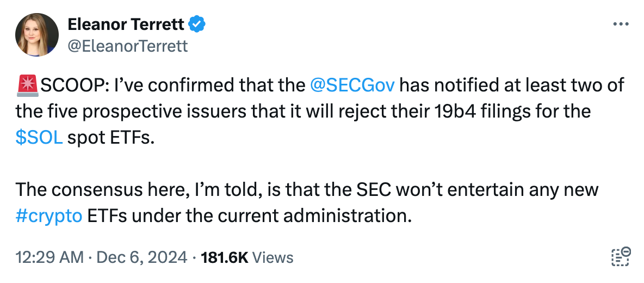The image size is (644, 283).
Task: Click the 181.6K view count number
Action: click(x=225, y=257)
